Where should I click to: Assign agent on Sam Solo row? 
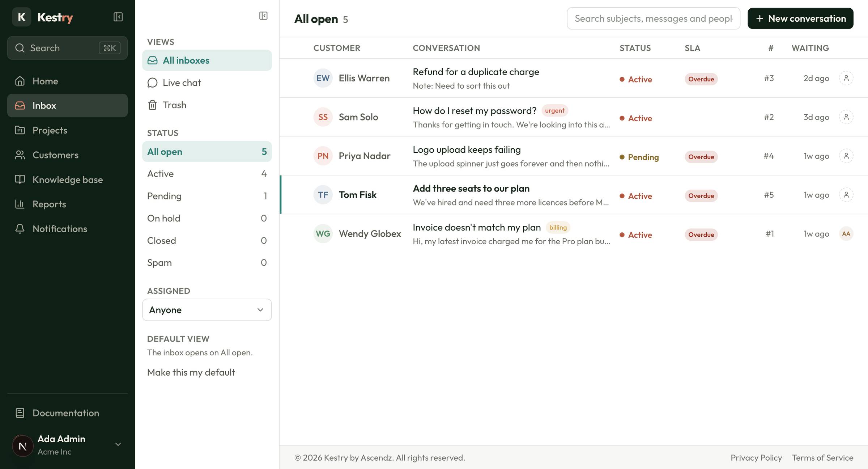[846, 117]
